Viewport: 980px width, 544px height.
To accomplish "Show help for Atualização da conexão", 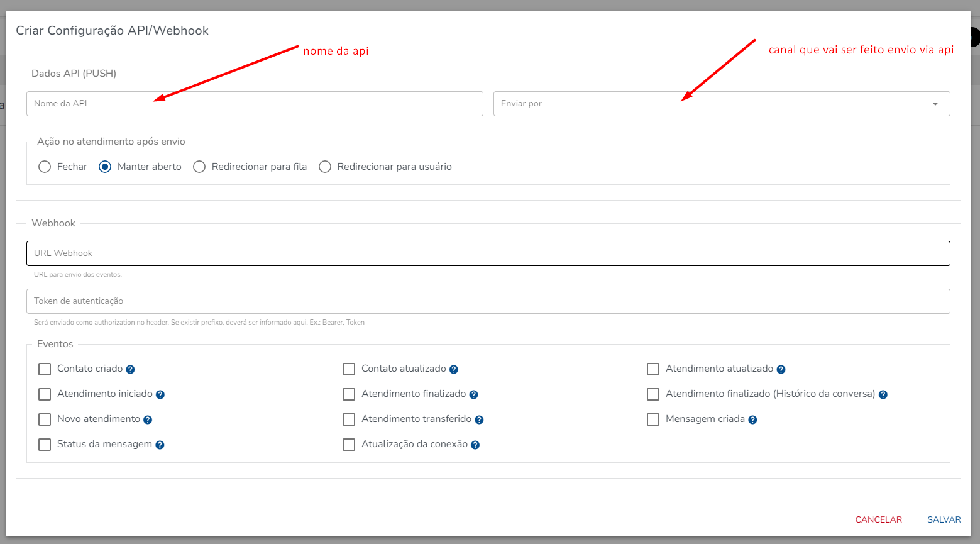I will (475, 445).
